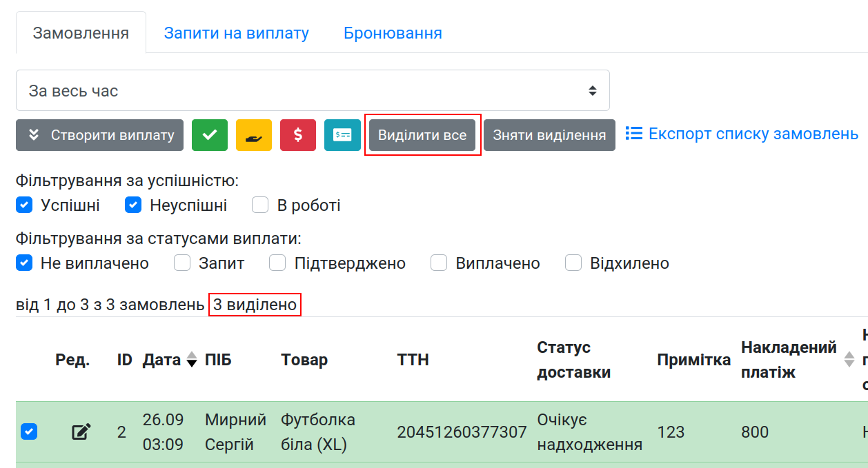Click the red dollar sign button
Screen dimensions: 868x468
tap(297, 135)
